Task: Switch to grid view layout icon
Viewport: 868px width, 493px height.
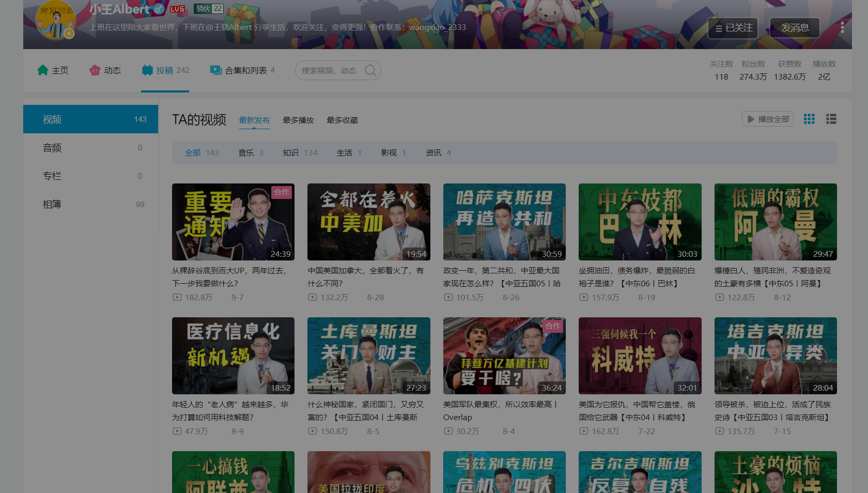Action: [809, 119]
